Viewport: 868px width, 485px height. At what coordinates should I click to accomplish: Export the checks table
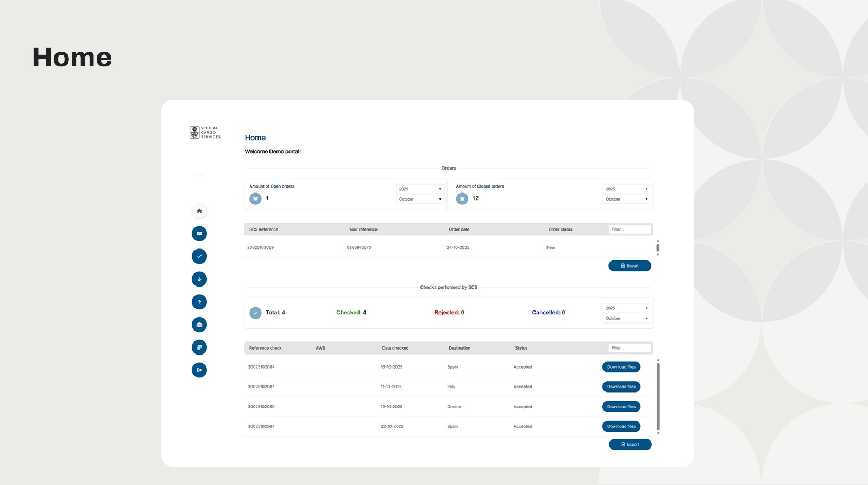630,445
